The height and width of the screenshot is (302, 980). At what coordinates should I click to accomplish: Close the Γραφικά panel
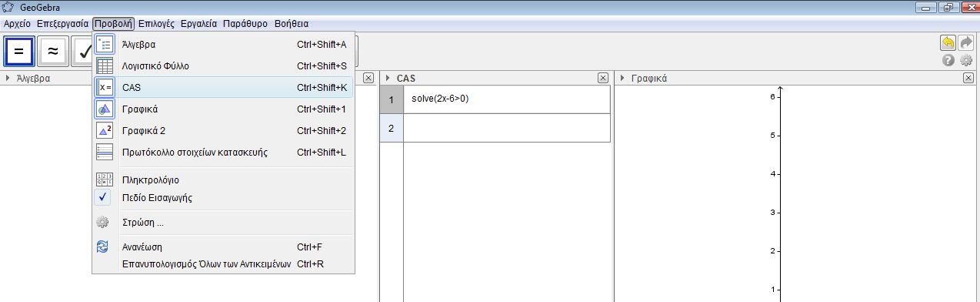tap(968, 79)
